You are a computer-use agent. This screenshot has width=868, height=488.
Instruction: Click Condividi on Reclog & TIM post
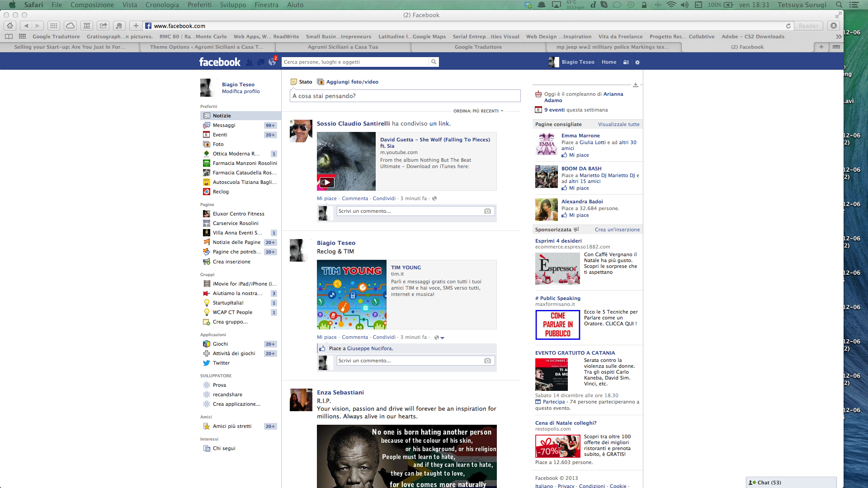[x=384, y=337]
